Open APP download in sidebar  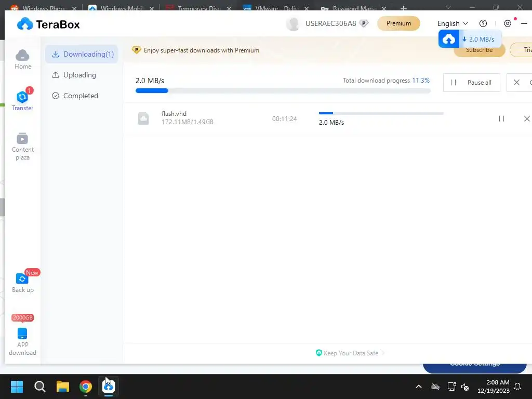23,341
